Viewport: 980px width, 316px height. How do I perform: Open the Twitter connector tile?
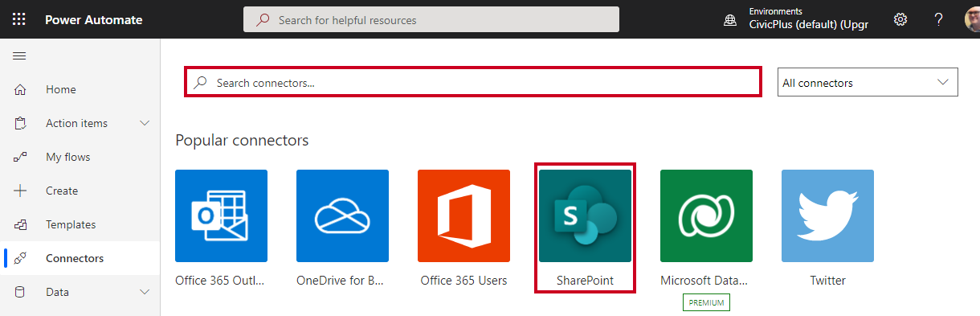(827, 215)
